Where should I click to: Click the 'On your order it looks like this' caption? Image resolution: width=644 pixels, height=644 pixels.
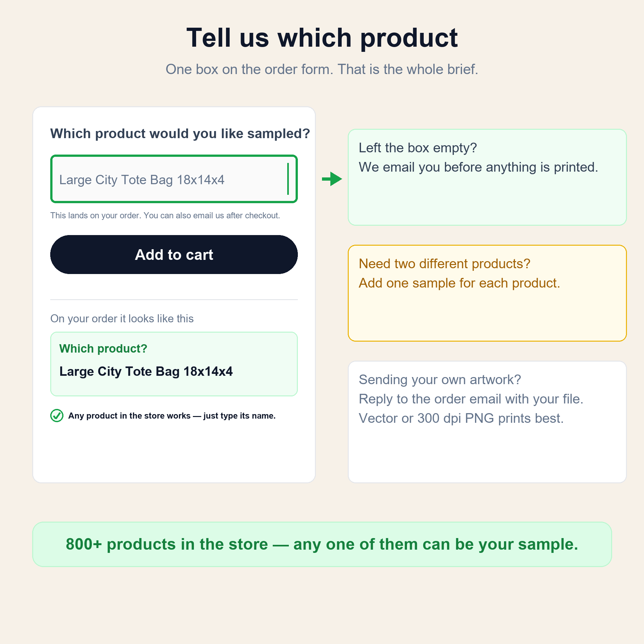click(x=122, y=318)
